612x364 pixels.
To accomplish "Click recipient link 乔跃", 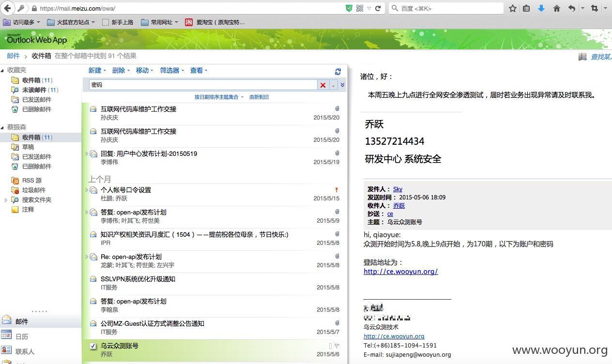I will coord(399,206).
